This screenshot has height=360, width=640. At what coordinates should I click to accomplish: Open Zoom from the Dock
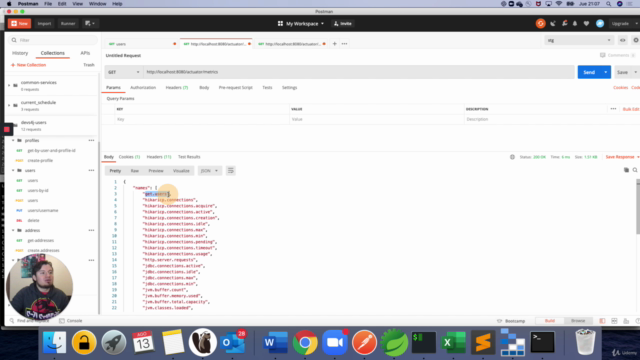[335, 342]
